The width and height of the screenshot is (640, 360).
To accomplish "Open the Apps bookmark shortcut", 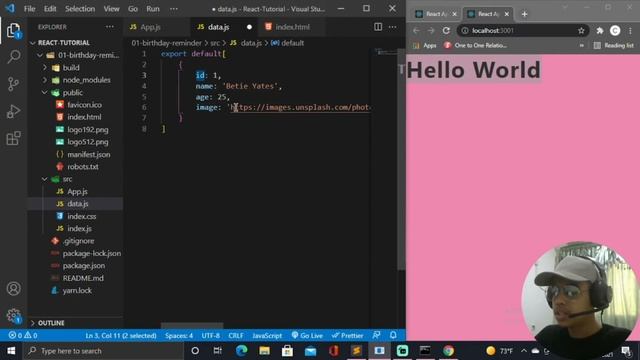I will click(x=424, y=45).
